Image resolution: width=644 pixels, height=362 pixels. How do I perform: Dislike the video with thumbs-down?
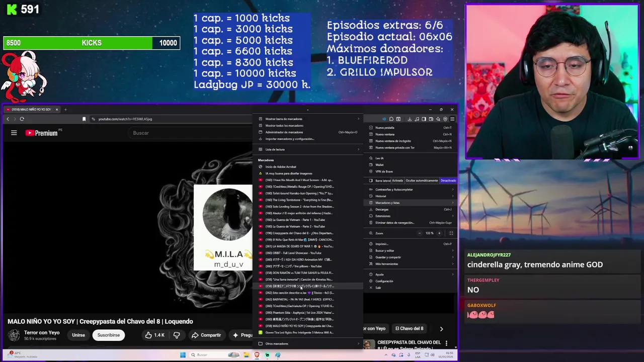click(x=177, y=335)
